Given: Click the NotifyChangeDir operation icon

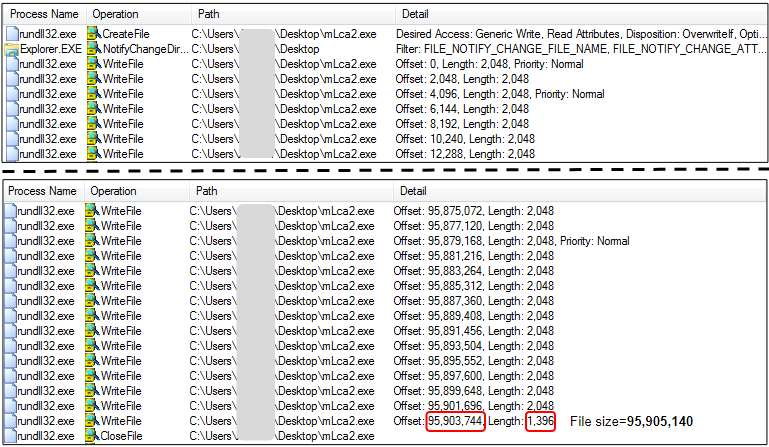Looking at the screenshot, I should (x=94, y=48).
